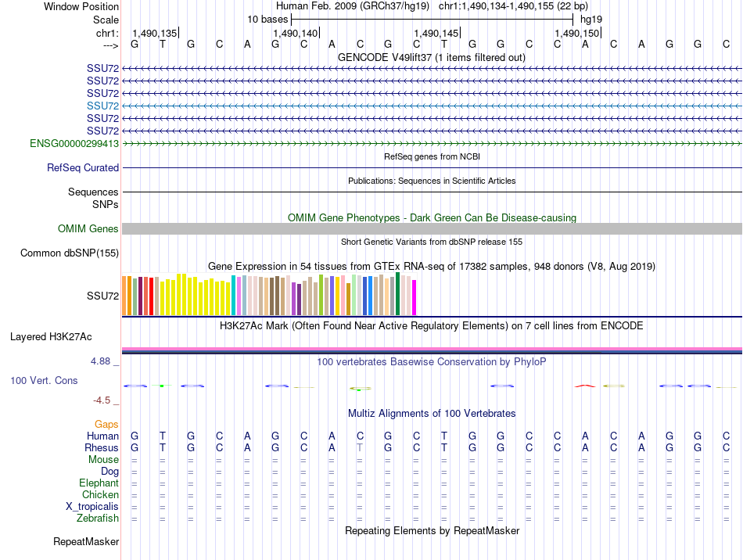
Task: Click the gray OMIM Genes bar
Action: [431, 228]
